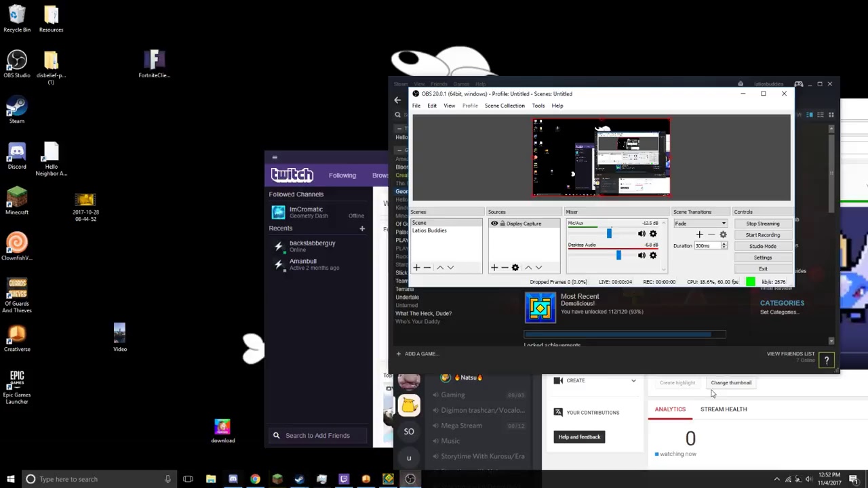Viewport: 868px width, 488px height.
Task: Open the OBS Studio desktop shortcut
Action: point(17,64)
